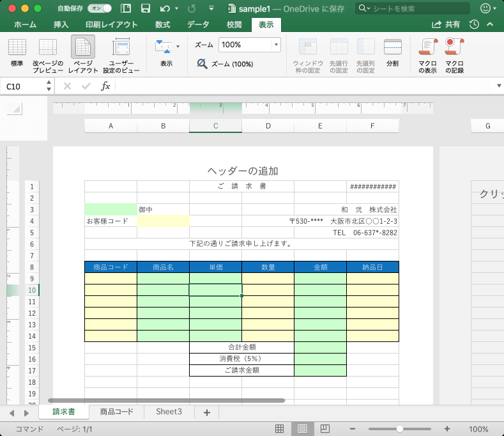Screen dimensions: 504x436
Task: Expand the undo history dropdown arrow
Action: click(176, 9)
